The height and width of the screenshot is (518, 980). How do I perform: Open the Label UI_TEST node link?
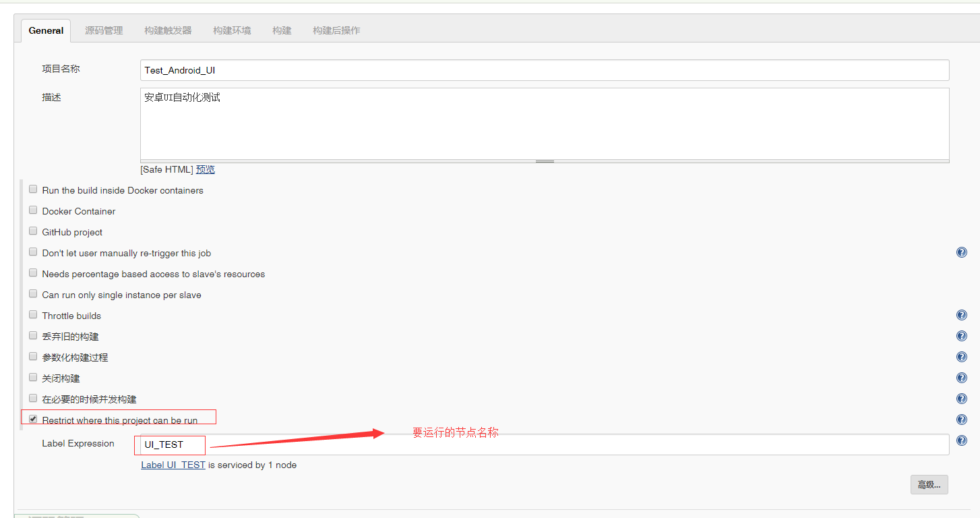173,465
